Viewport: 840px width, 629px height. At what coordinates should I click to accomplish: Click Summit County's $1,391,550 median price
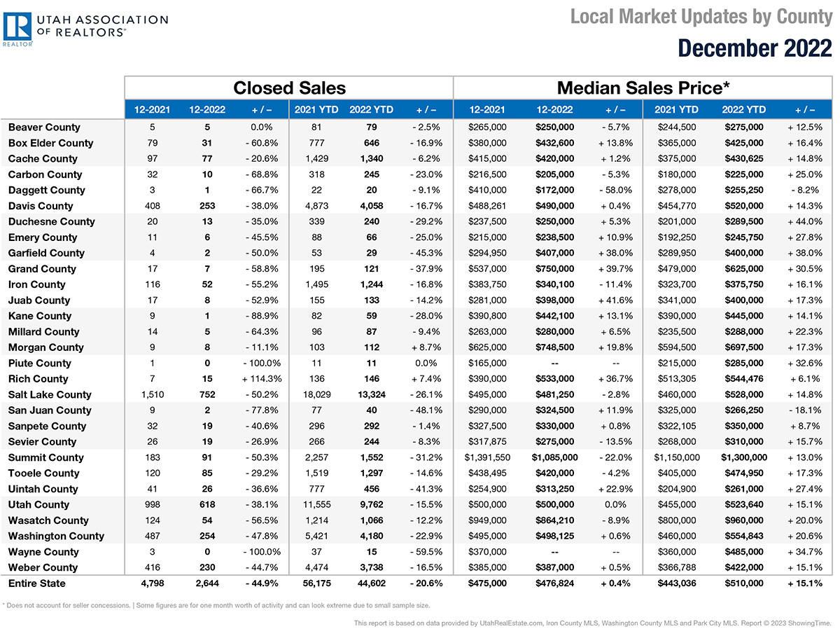point(489,457)
